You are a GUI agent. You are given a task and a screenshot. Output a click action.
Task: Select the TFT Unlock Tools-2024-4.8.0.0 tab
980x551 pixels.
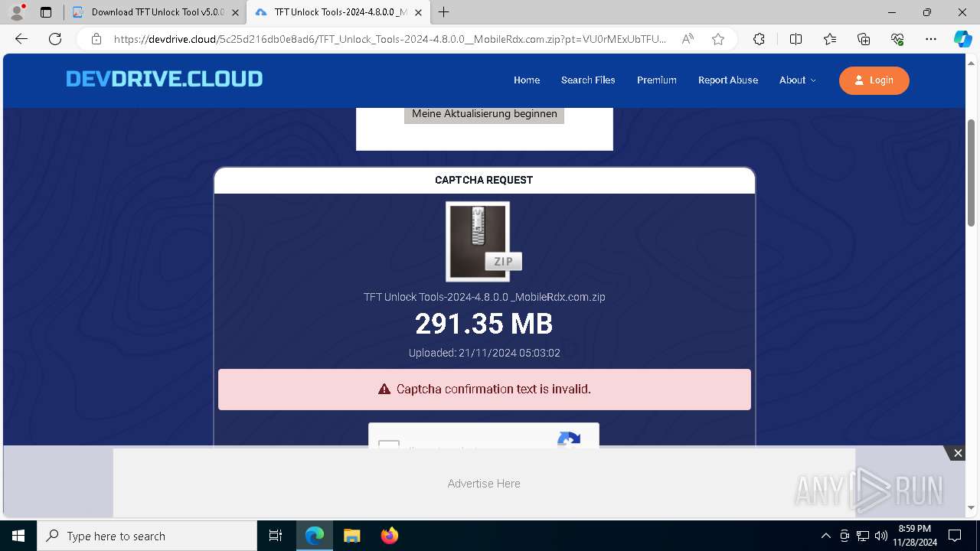coord(338,12)
